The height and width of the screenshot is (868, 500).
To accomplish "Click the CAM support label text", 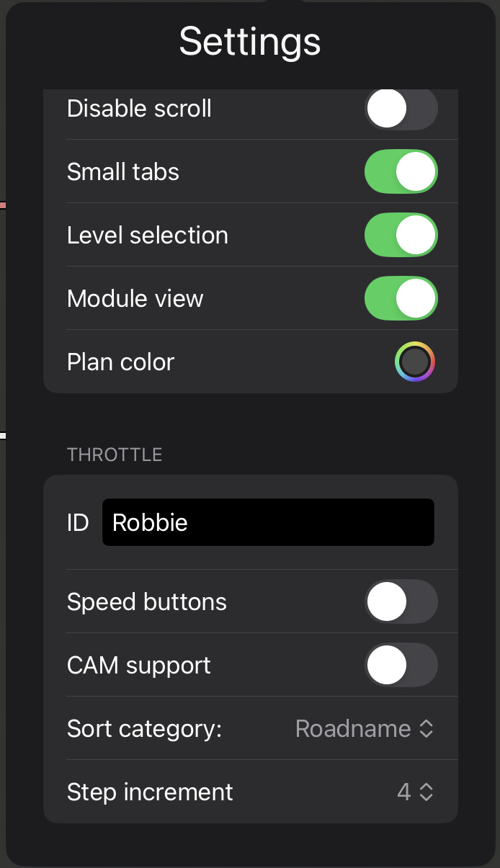I will tap(139, 665).
